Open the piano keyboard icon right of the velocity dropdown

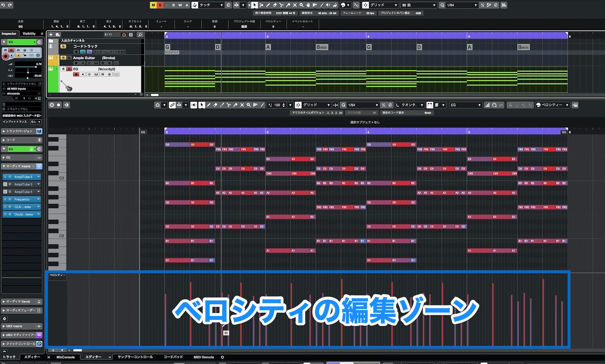click(575, 105)
